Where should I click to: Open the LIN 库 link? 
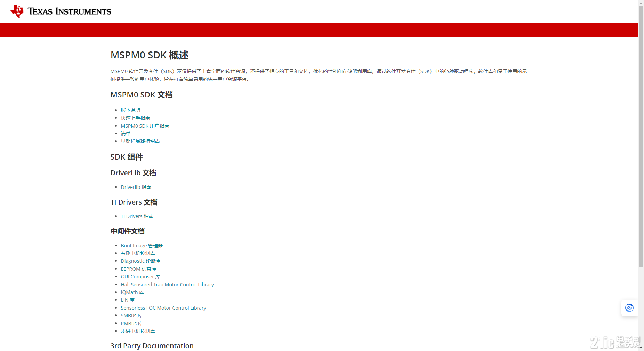tap(128, 300)
